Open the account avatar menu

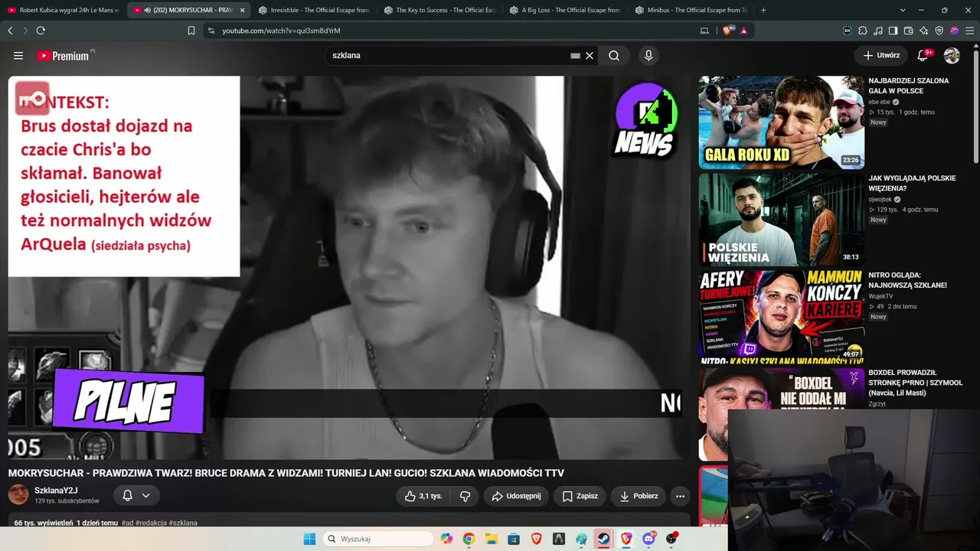(x=952, y=56)
